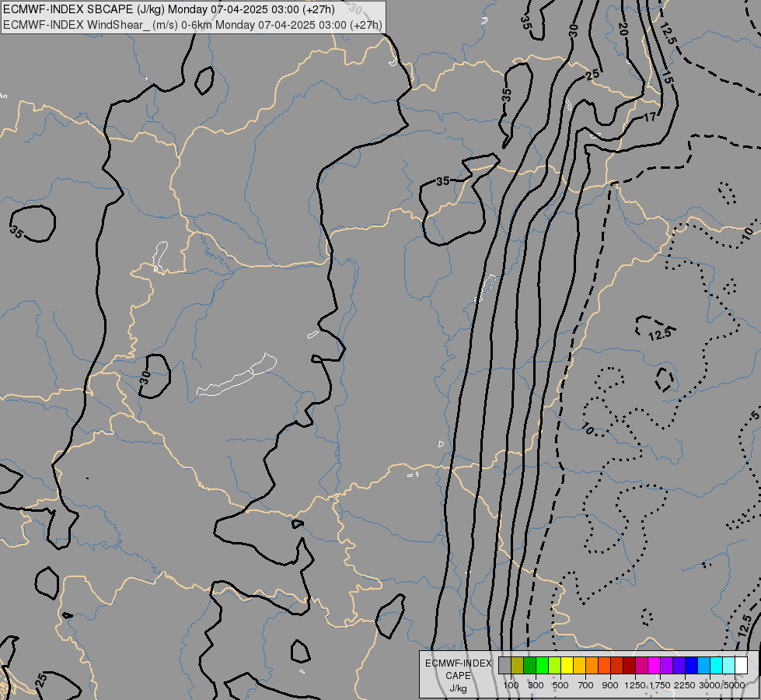The width and height of the screenshot is (761, 700).
Task: Click the sky blue swatch before 3000
Action: (x=703, y=666)
